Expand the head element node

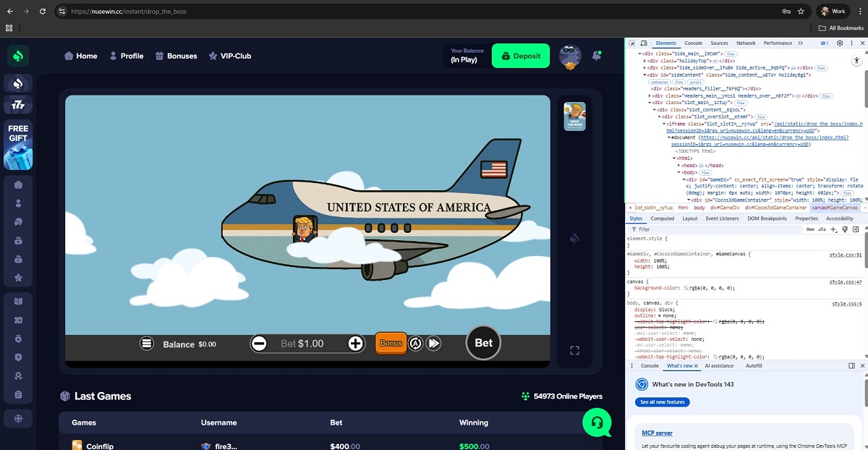tap(679, 165)
